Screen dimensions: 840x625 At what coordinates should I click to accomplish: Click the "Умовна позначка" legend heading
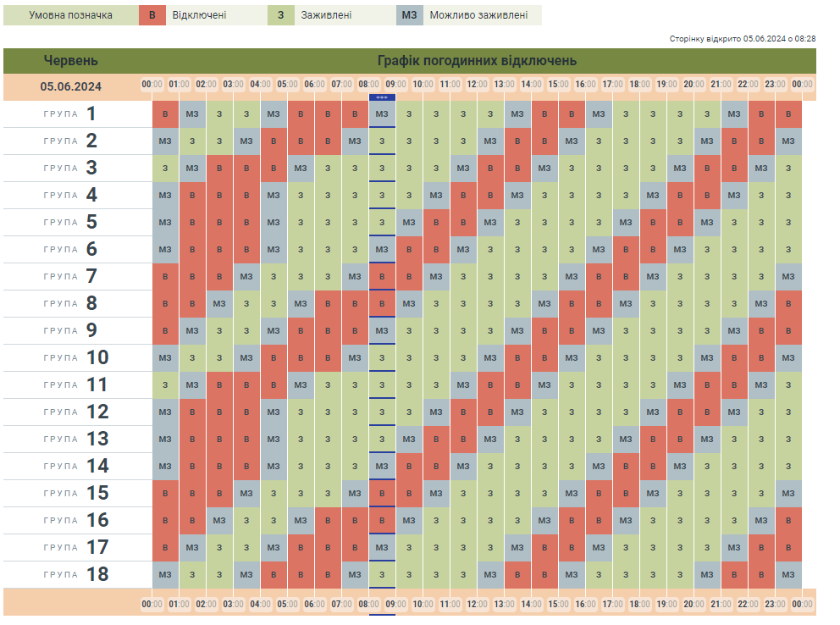(70, 15)
